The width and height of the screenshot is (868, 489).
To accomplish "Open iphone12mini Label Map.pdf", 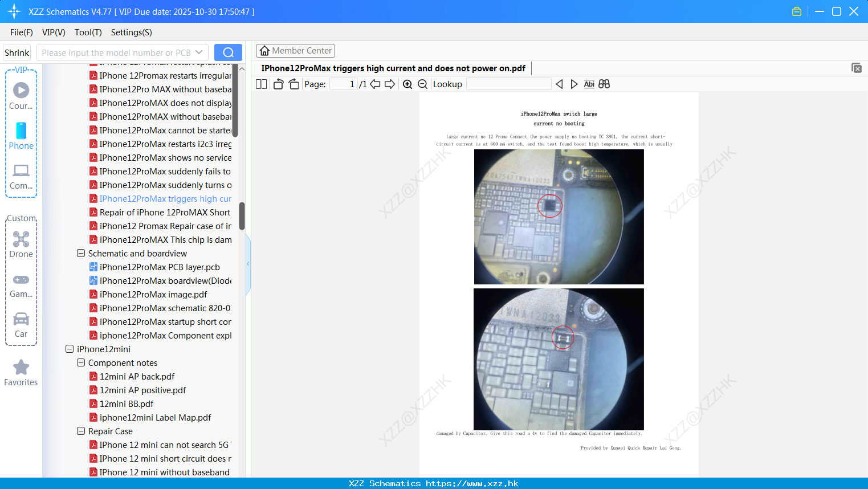I will point(155,417).
